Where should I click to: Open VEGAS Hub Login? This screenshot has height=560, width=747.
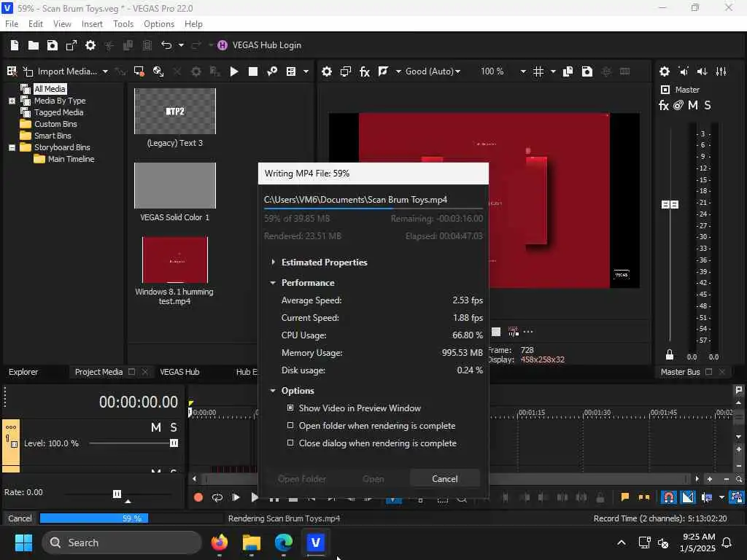click(260, 45)
